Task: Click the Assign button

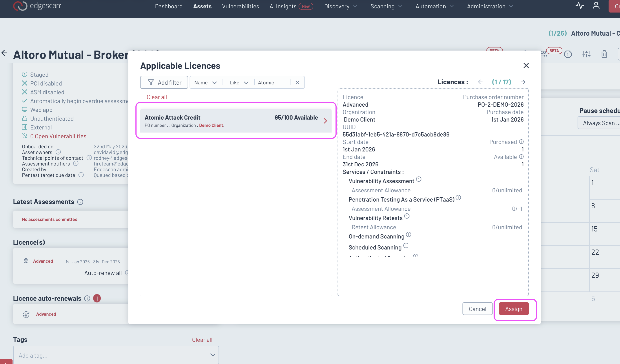Action: pos(514,309)
